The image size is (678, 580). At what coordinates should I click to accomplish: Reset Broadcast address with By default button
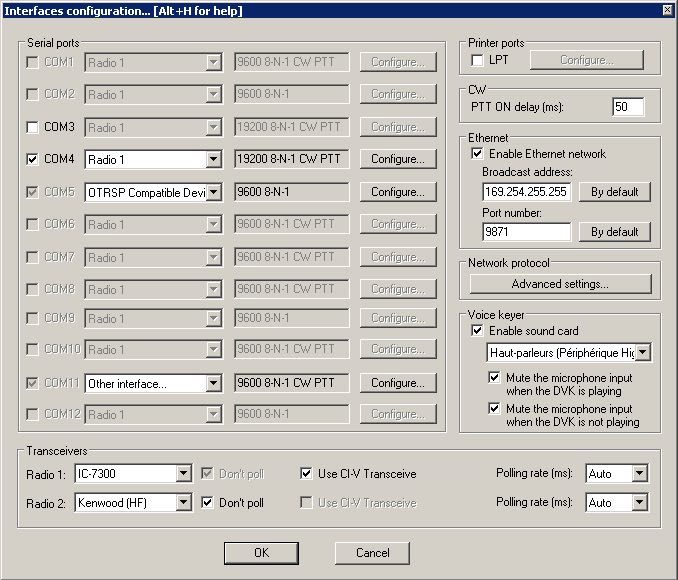614,192
